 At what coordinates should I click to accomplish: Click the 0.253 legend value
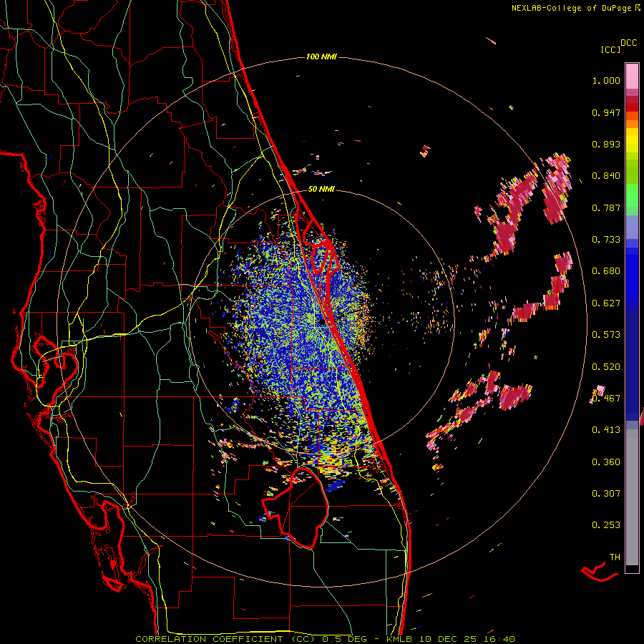point(606,525)
